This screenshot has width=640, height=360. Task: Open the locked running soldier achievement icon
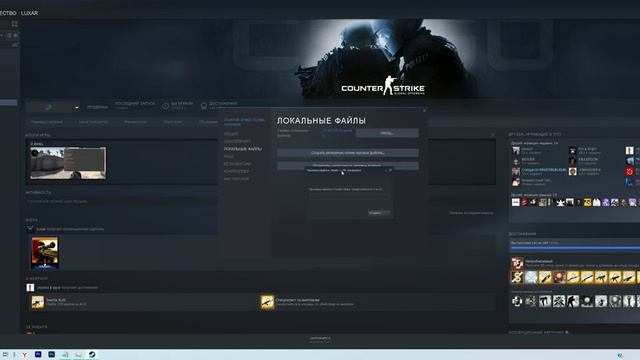(573, 301)
